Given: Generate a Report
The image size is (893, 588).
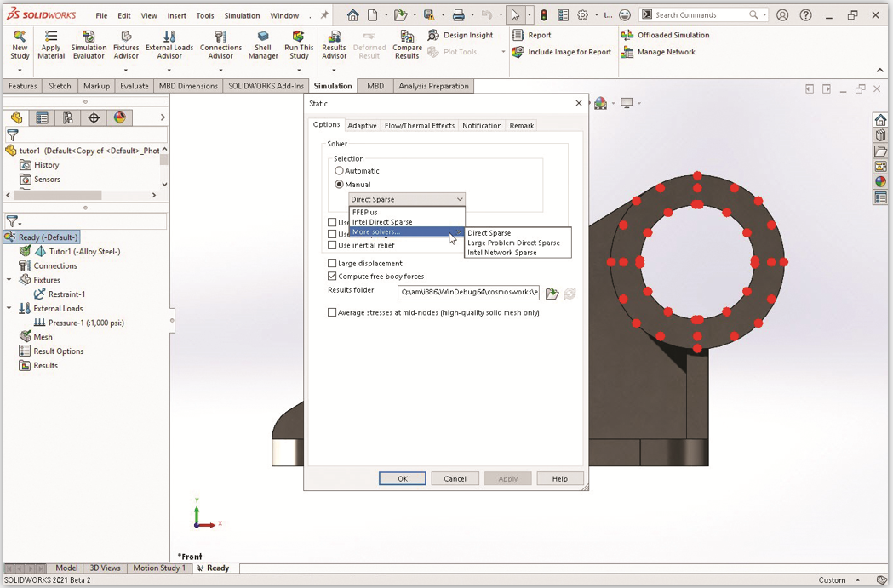Looking at the screenshot, I should [x=532, y=35].
